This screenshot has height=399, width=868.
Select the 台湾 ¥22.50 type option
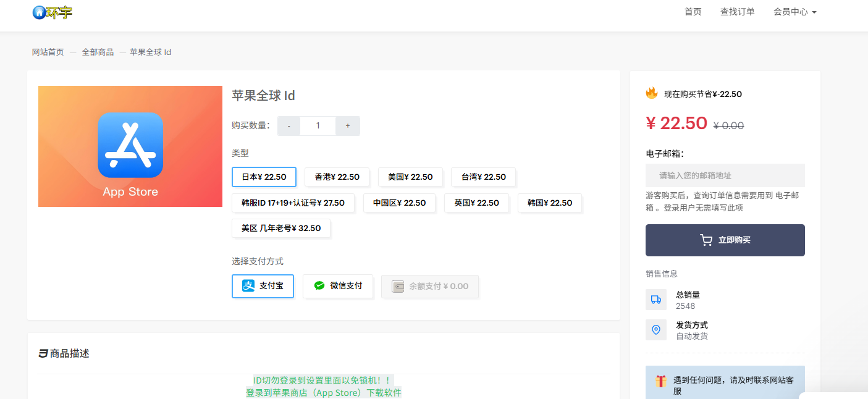(x=483, y=177)
